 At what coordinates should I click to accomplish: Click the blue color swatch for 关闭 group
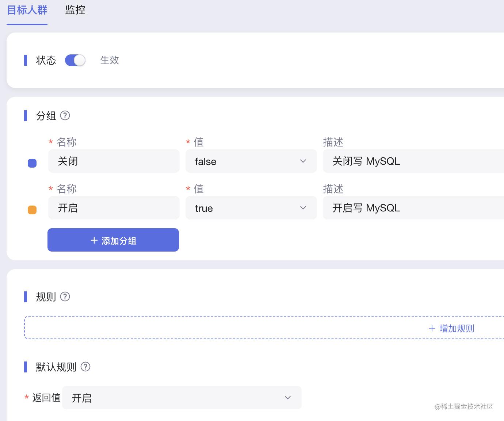coord(32,163)
